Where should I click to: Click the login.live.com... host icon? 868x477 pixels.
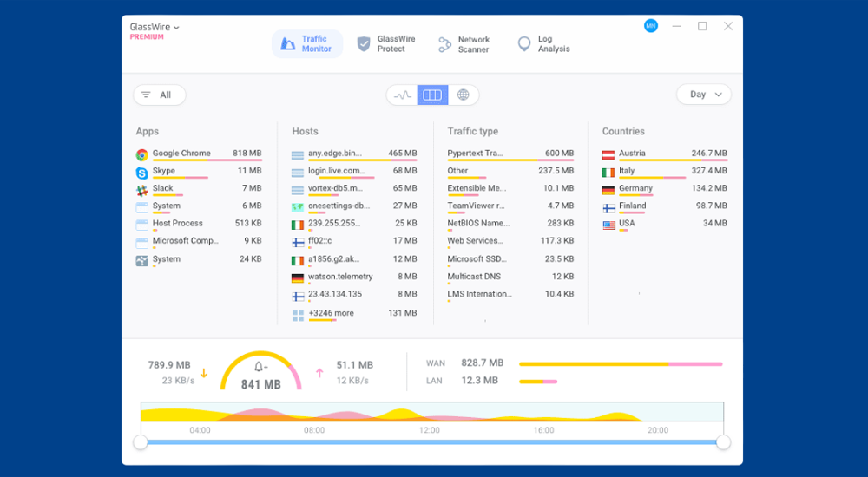click(298, 173)
